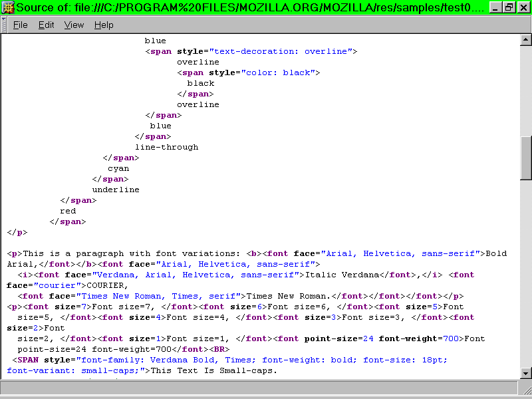Click the resize grip in the bottom corner
Image resolution: width=532 pixels, height=399 pixels.
point(525,388)
